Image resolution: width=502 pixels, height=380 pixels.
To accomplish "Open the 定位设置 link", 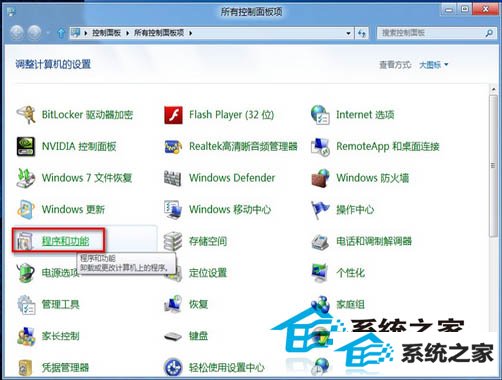I will tap(208, 273).
